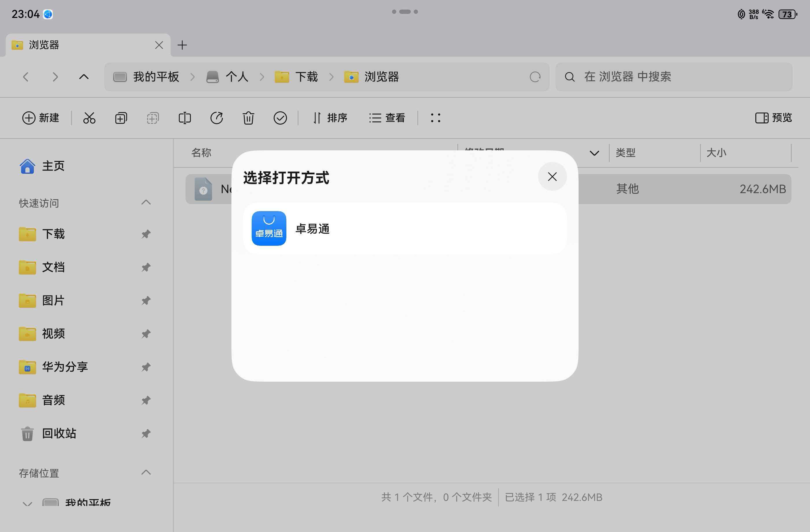Unpin the 下载 folder from quick access
810x532 pixels.
pyautogui.click(x=146, y=234)
